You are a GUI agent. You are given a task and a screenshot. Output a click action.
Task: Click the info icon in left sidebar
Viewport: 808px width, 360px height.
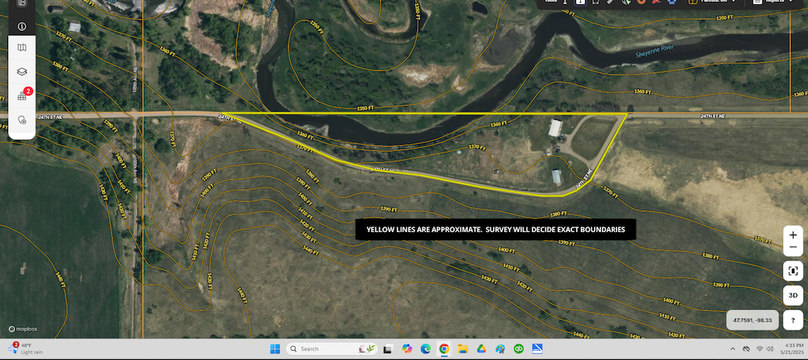click(22, 26)
